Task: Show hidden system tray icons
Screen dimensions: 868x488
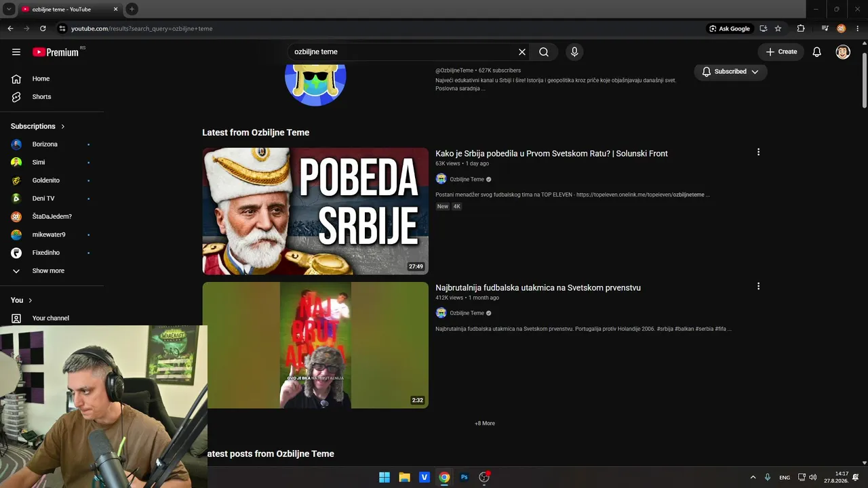Action: [753, 477]
